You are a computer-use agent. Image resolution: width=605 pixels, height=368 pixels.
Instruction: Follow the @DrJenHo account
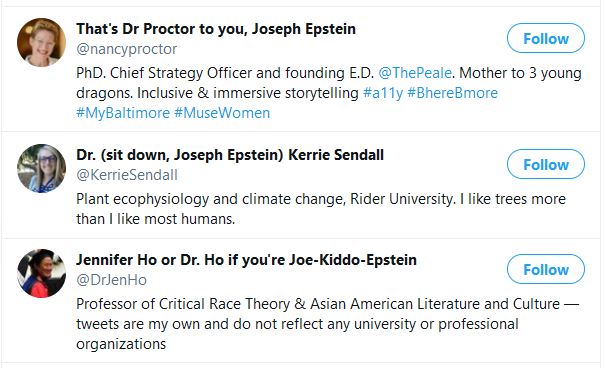(x=546, y=269)
